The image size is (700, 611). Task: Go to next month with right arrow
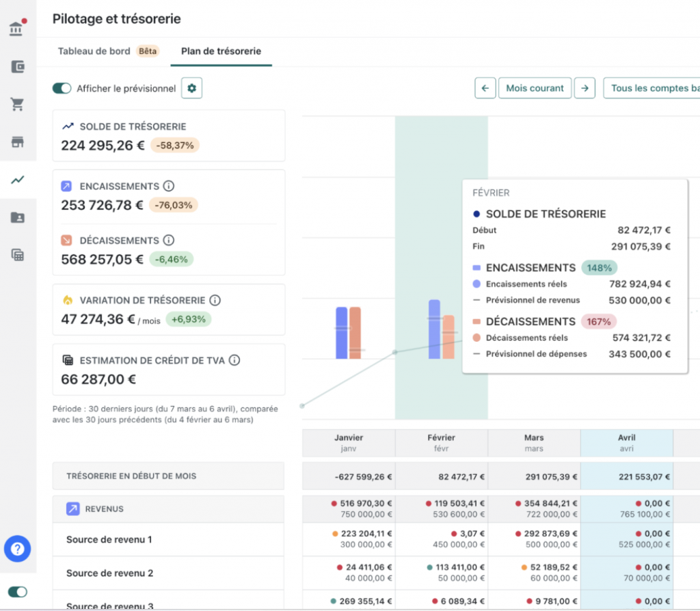click(x=584, y=88)
